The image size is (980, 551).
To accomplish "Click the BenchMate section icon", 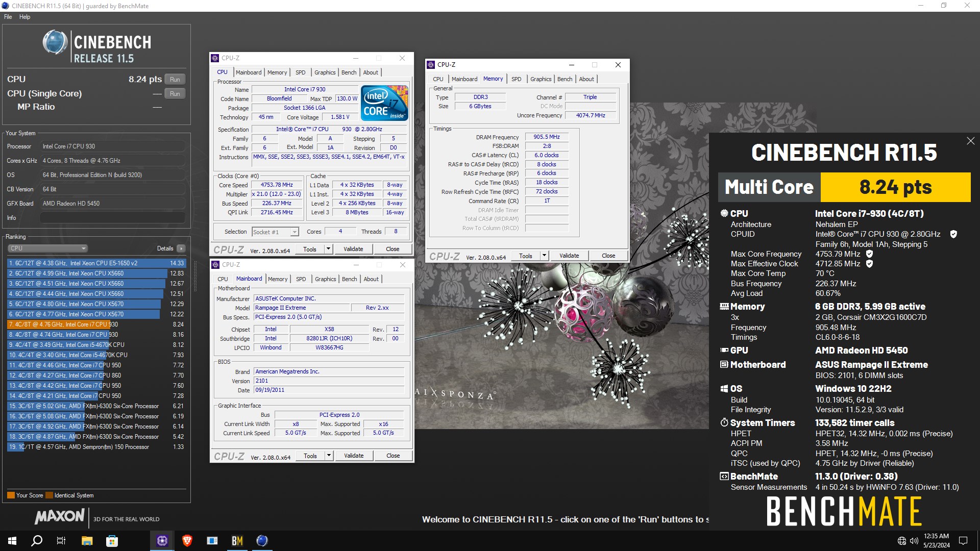I will (x=724, y=477).
